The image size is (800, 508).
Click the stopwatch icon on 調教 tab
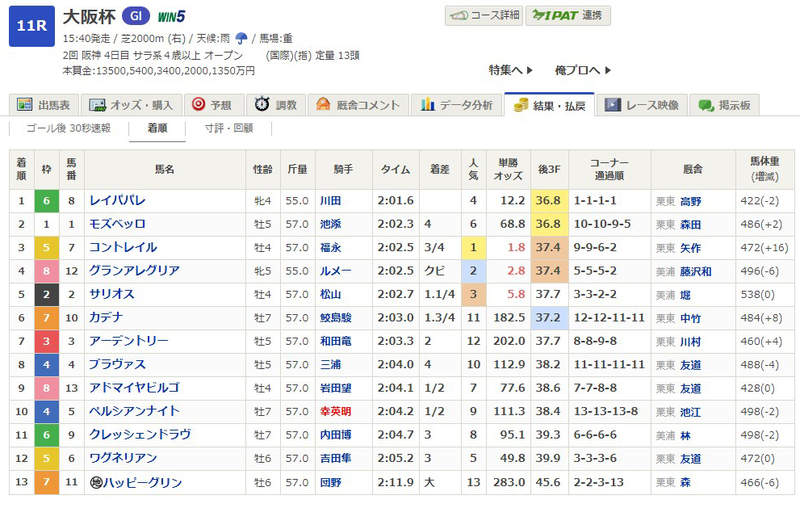pyautogui.click(x=262, y=105)
